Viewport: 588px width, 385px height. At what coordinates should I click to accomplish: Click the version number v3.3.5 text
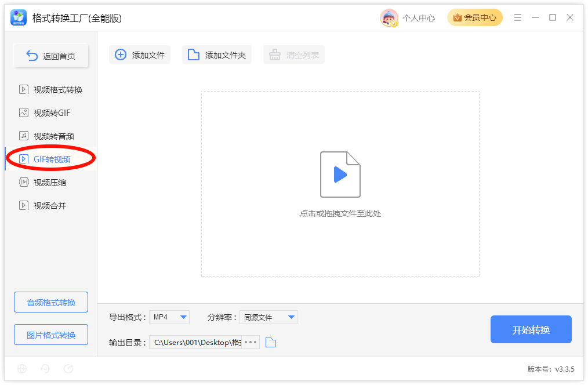565,369
